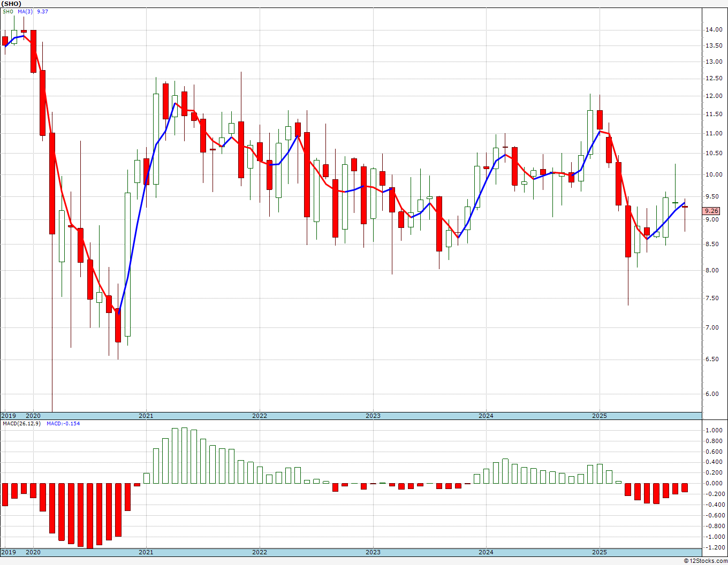Click 2019 on the MACD panel time axis
This screenshot has height=565, width=728.
point(9,552)
